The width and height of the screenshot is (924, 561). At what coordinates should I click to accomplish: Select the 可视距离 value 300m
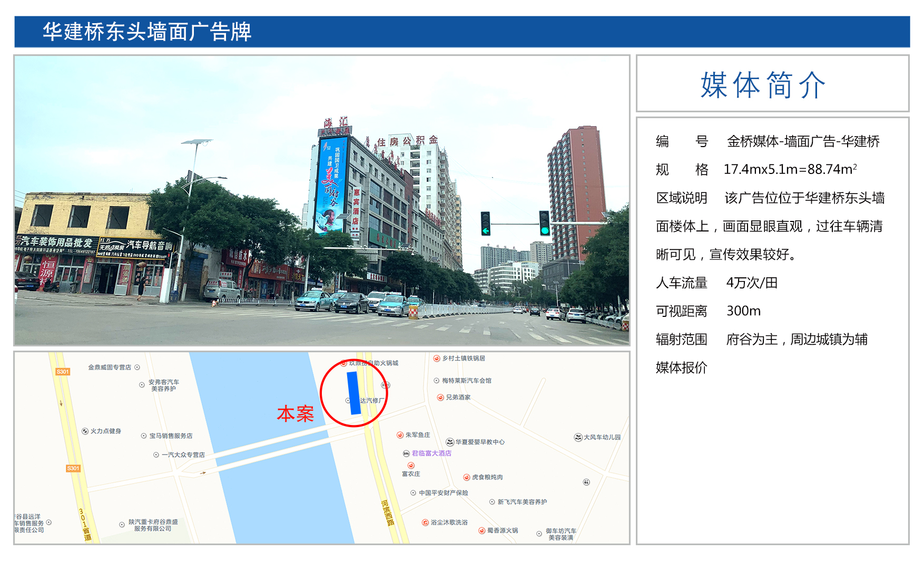tap(743, 311)
